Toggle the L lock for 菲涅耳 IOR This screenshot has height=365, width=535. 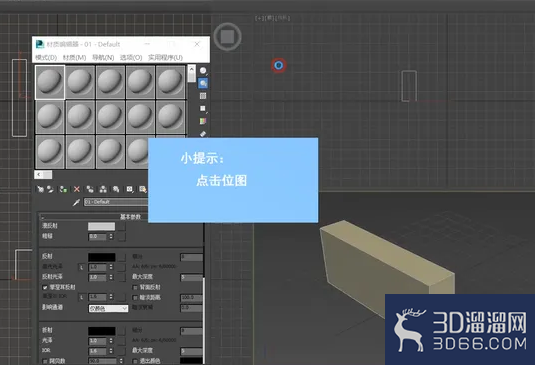click(x=82, y=297)
